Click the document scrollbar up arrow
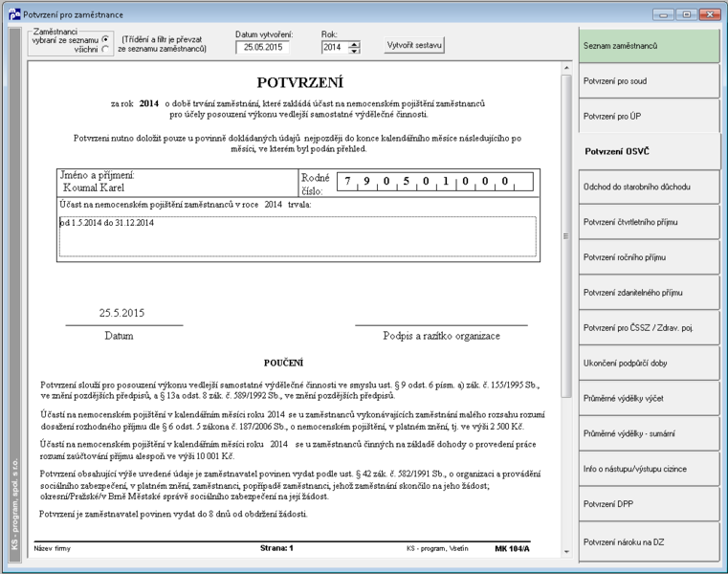This screenshot has height=574, width=728. tap(566, 68)
